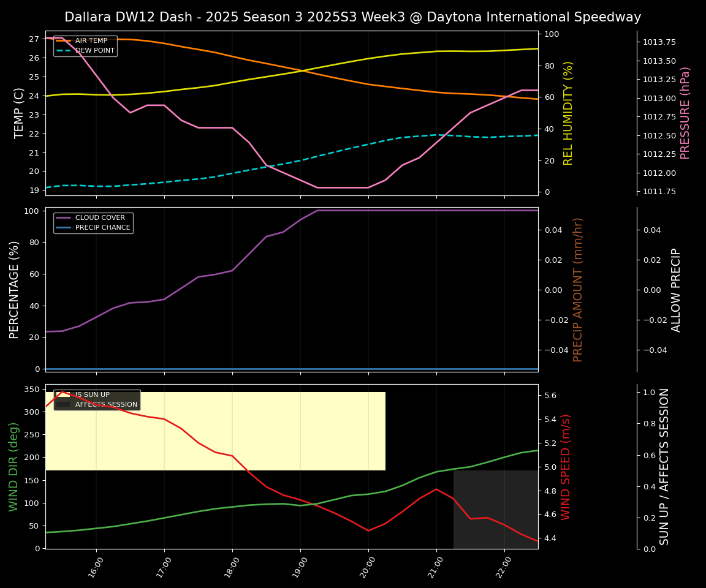Click the 5.6 wind speed tick label
Screen dimensions: 706x588
tap(550, 396)
